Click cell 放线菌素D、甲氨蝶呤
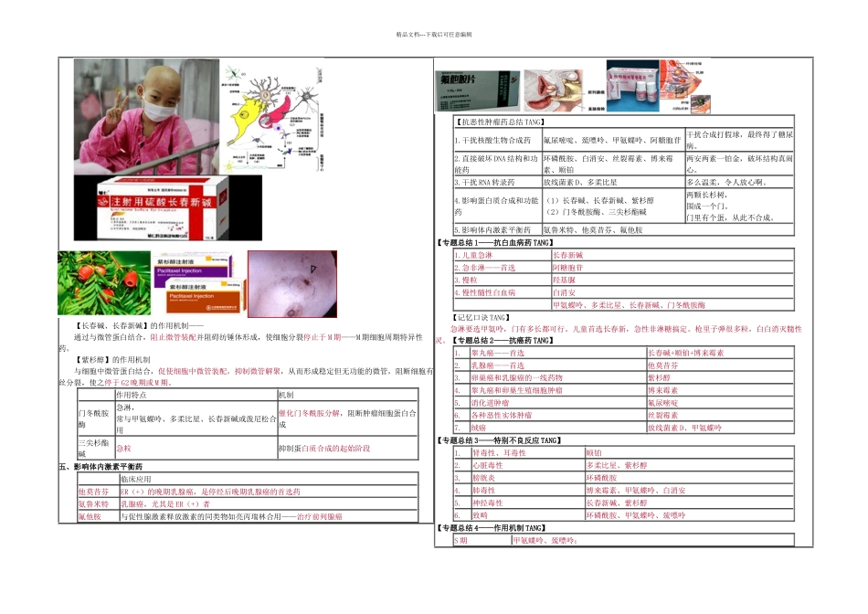The height and width of the screenshot is (614, 868). pyautogui.click(x=684, y=428)
